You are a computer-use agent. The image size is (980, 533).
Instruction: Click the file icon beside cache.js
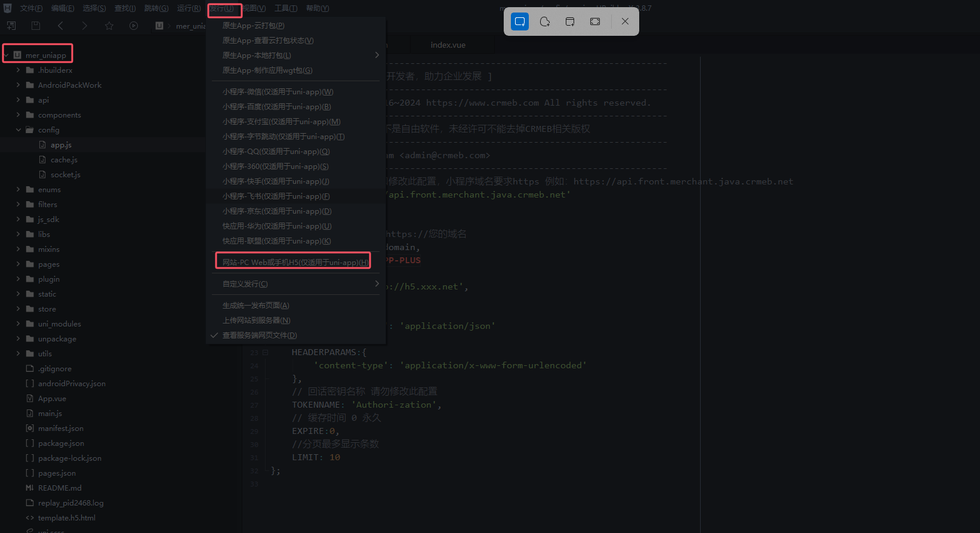point(42,159)
